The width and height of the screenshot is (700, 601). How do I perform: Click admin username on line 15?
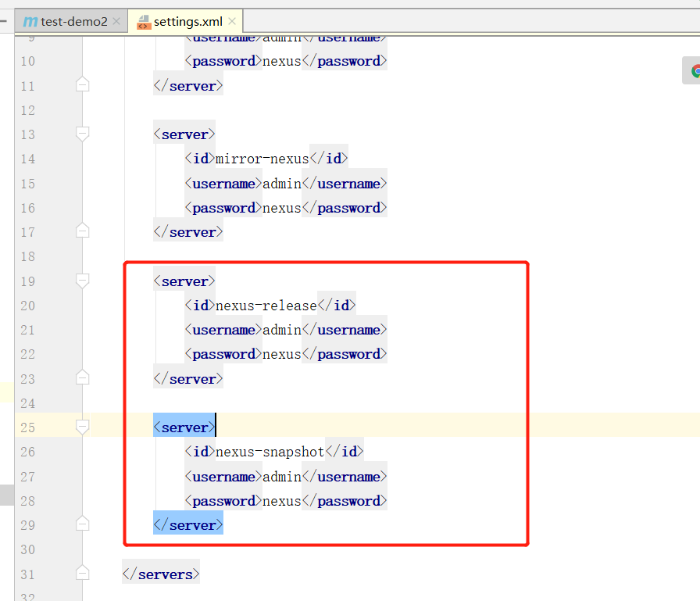point(282,184)
